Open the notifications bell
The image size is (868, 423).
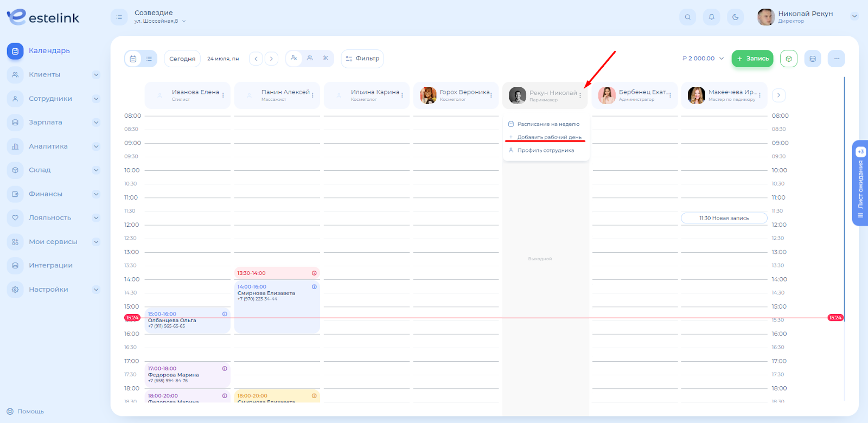[x=711, y=17]
